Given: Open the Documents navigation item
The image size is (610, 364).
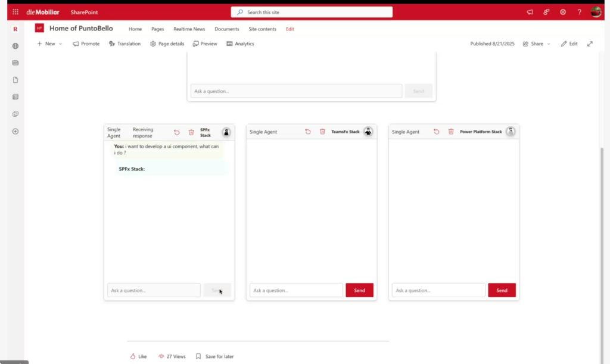Looking at the screenshot, I should (x=227, y=29).
